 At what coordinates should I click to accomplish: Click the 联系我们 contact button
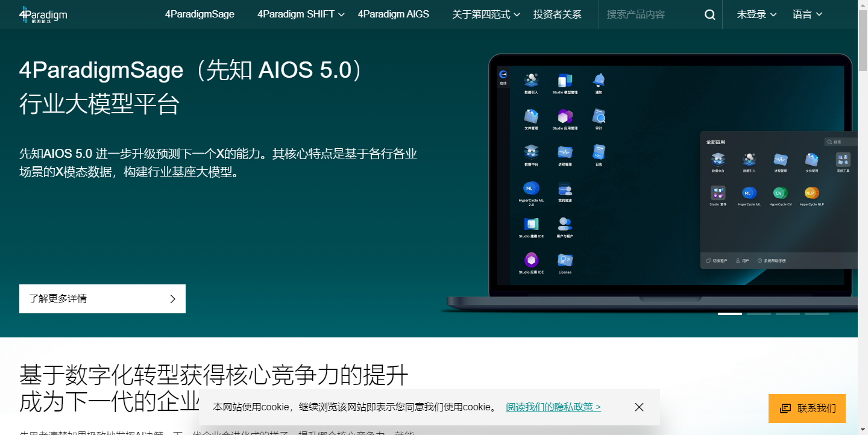pyautogui.click(x=807, y=408)
